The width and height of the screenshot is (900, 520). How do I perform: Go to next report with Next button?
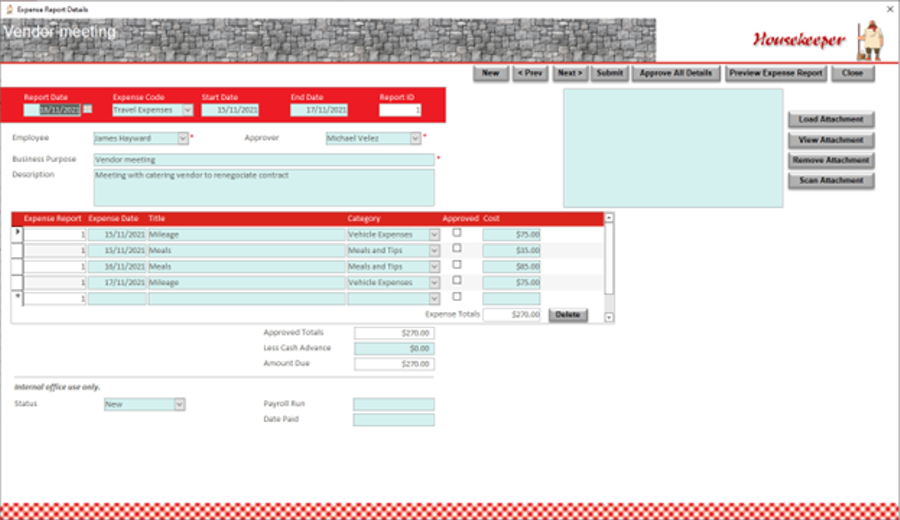570,73
